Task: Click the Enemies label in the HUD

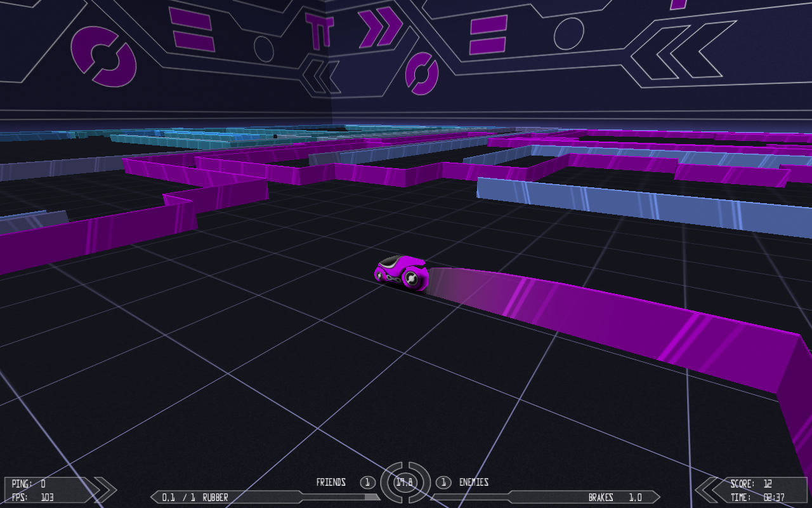Action: tap(474, 483)
